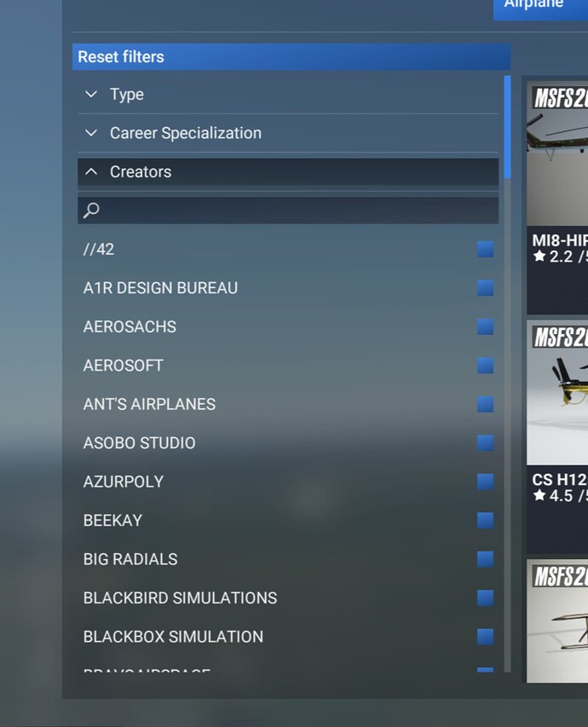
Task: Select the ANT'S AIRPLANES label
Action: 149,404
